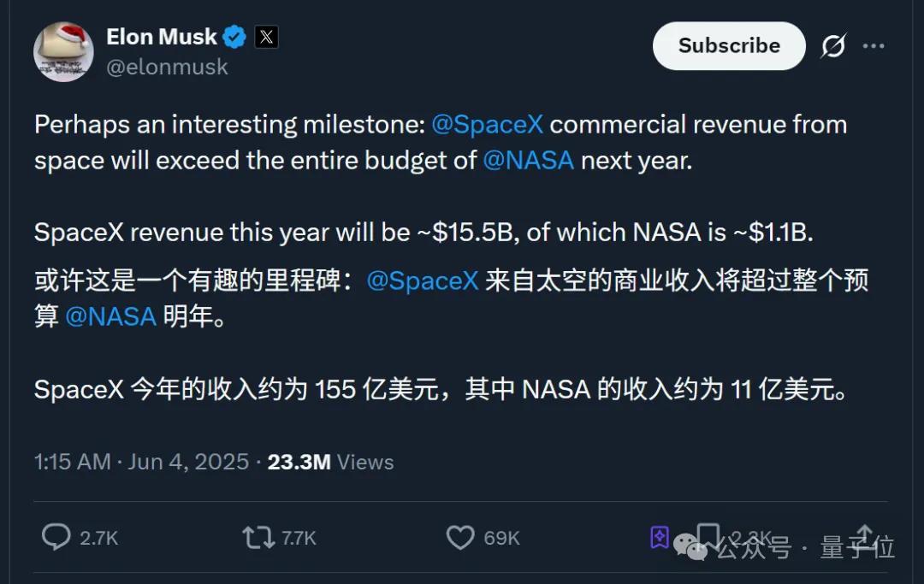924x584 pixels.
Task: Click the @elonmusk handle
Action: tap(169, 67)
